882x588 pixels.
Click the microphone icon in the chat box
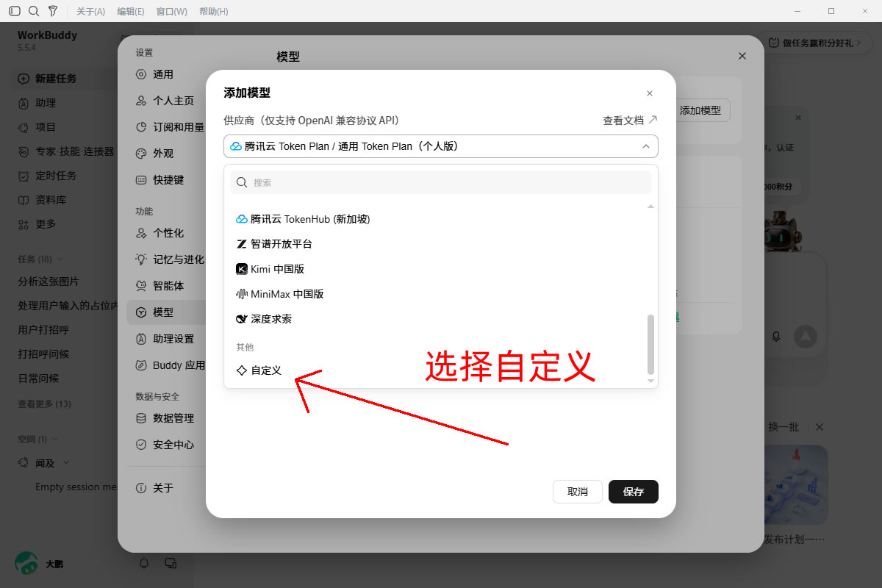[775, 337]
